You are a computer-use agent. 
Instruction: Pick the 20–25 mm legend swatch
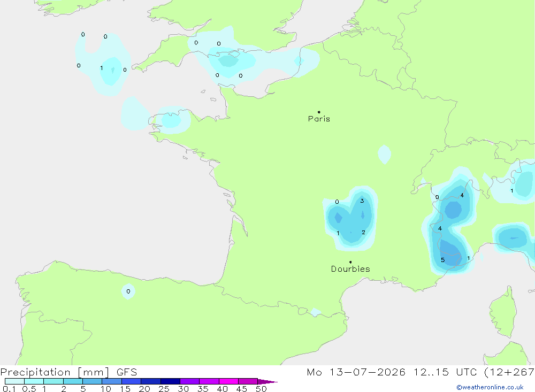[151, 381]
